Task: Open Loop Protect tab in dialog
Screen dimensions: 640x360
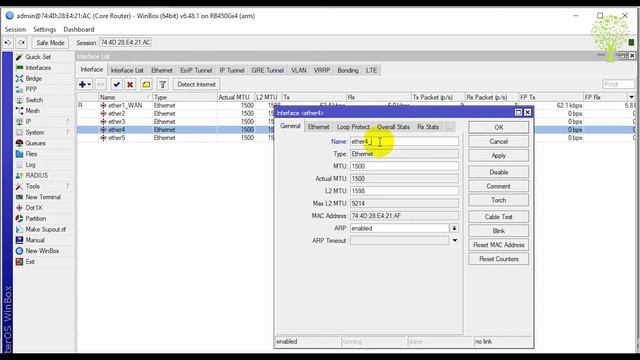Action: pos(353,127)
